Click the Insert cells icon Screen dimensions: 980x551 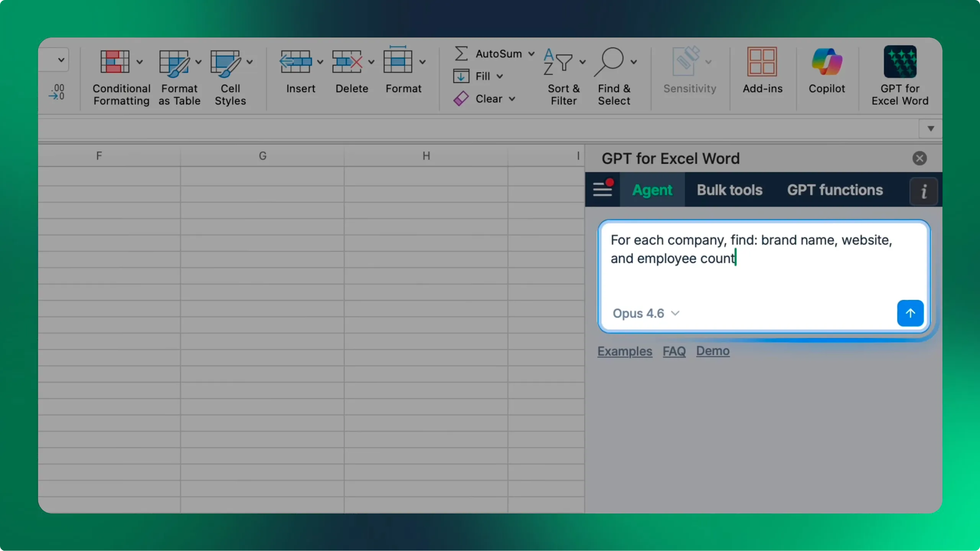click(x=295, y=62)
